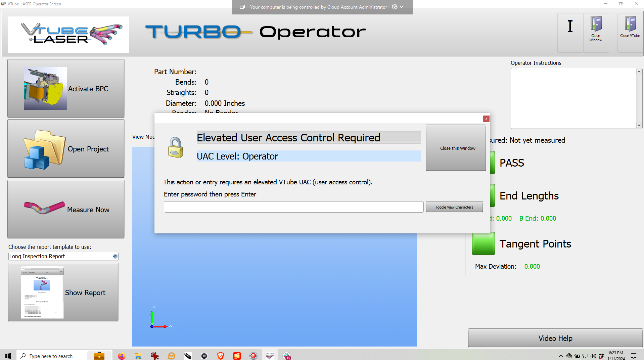Show the inspection report
The image size is (644, 360).
point(63,292)
